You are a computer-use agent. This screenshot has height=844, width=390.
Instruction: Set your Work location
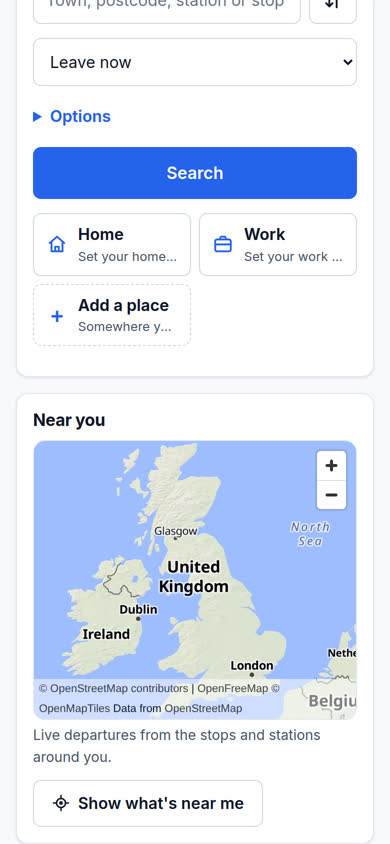(x=278, y=244)
